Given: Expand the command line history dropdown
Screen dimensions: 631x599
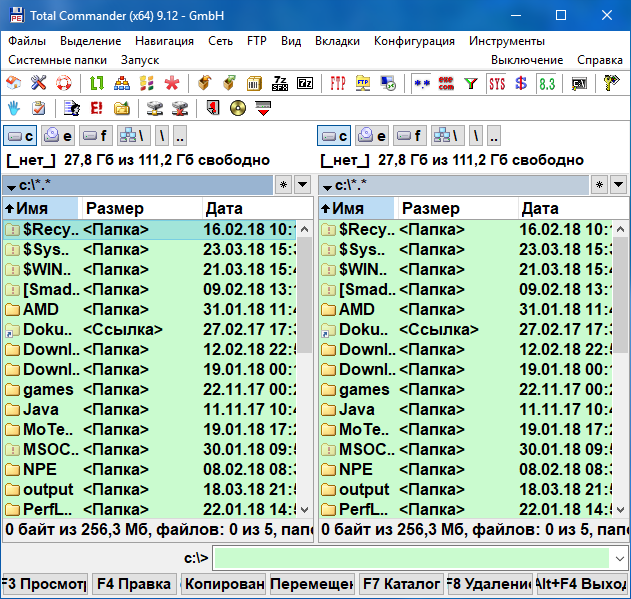Looking at the screenshot, I should pos(619,558).
